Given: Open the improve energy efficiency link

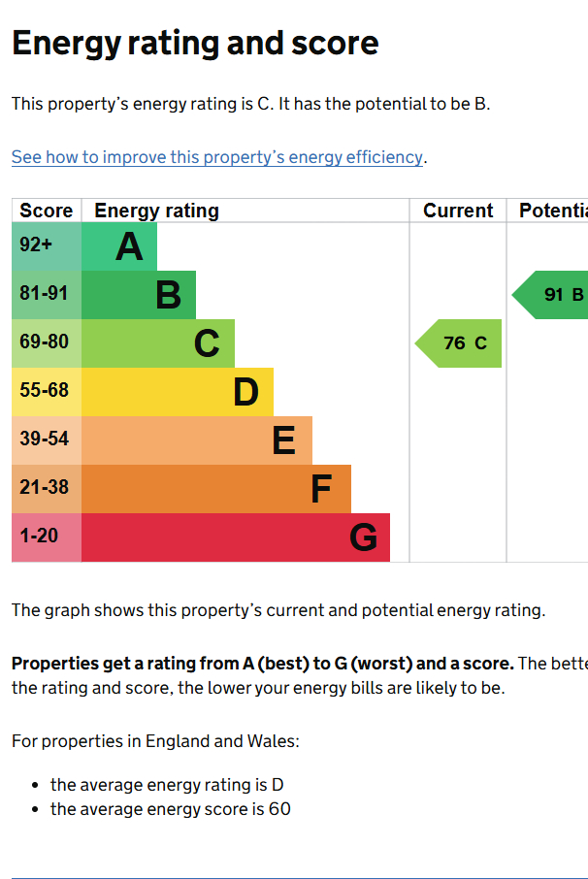Looking at the screenshot, I should [218, 157].
